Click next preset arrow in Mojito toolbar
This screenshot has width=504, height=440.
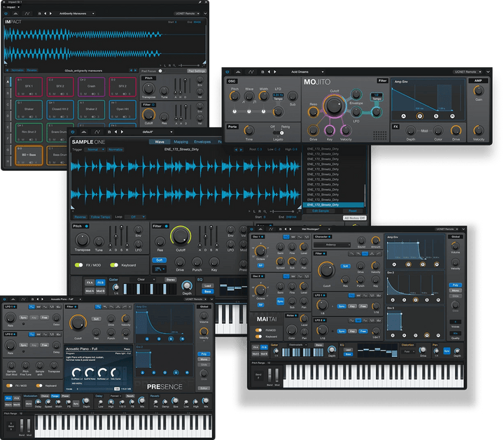(x=275, y=72)
